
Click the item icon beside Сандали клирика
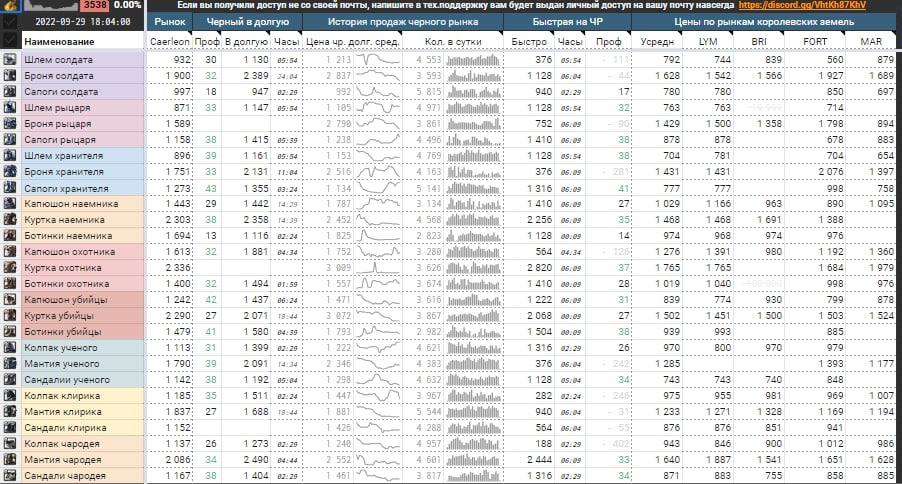coord(10,428)
